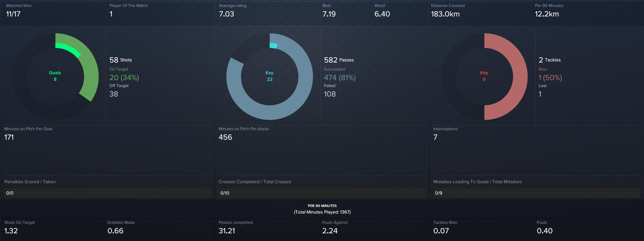Select the 183.0km distance value
Image resolution: width=644 pixels, height=241 pixels.
pos(445,14)
